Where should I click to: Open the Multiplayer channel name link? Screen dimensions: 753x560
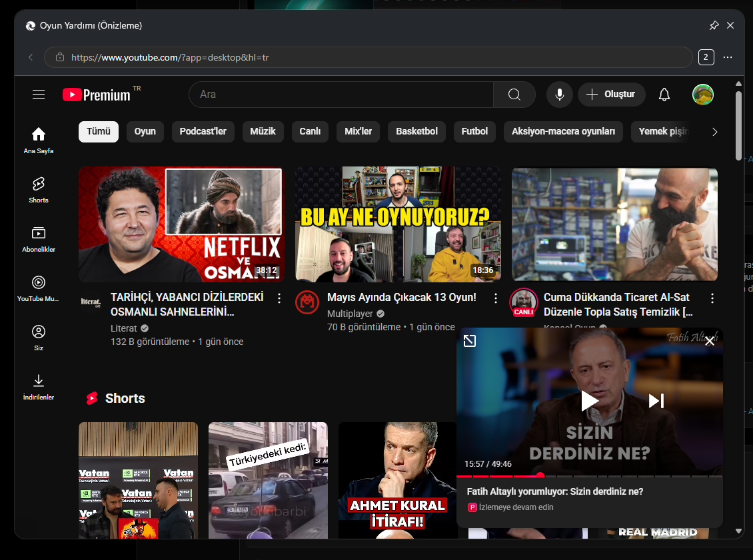point(350,314)
